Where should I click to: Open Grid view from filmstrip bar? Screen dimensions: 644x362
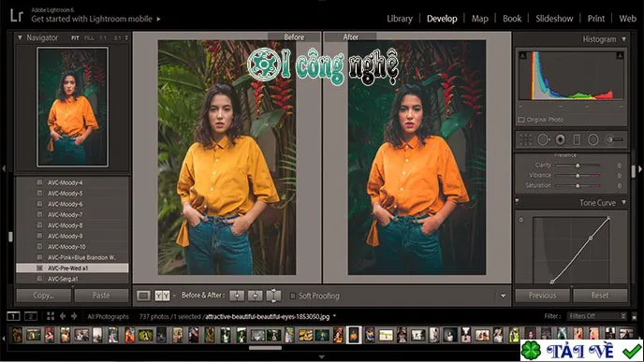[51, 316]
